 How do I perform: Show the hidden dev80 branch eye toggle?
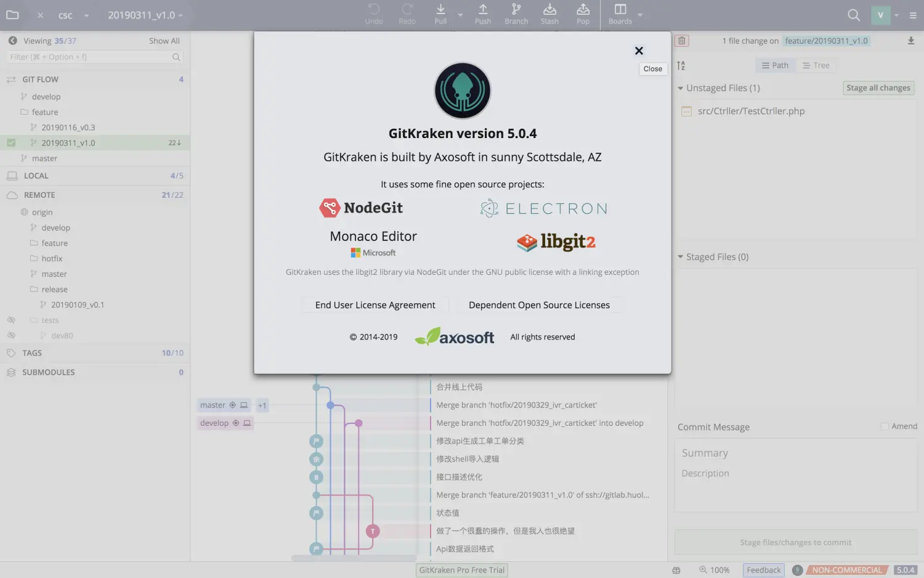coord(11,336)
